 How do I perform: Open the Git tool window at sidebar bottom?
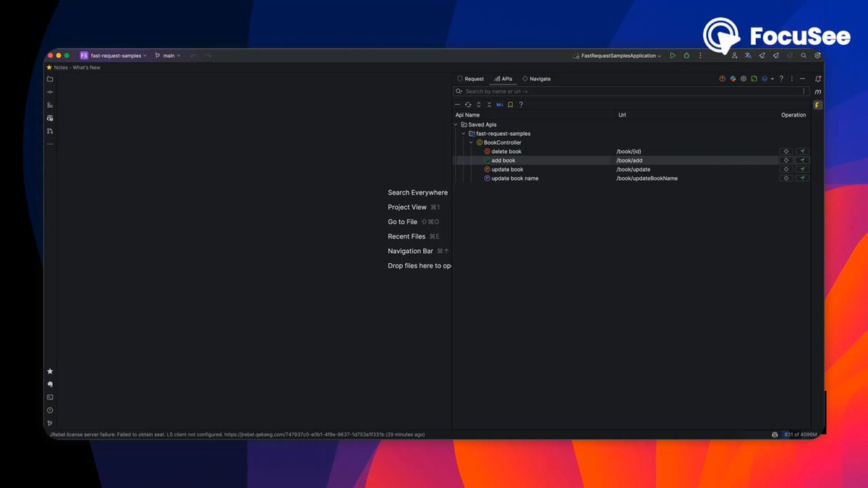tap(50, 423)
